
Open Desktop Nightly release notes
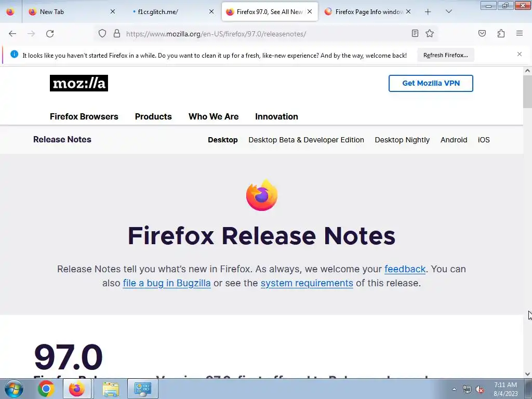coord(402,140)
